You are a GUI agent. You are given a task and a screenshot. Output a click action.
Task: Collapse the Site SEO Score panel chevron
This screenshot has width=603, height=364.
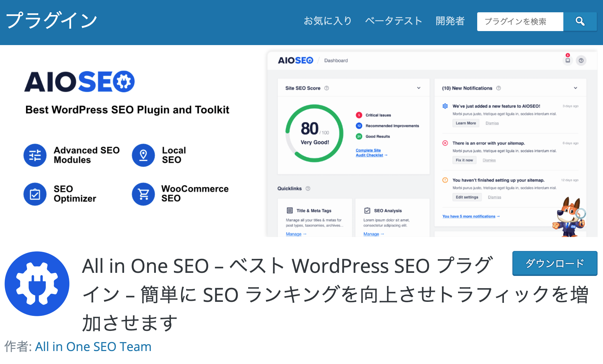[x=419, y=88]
